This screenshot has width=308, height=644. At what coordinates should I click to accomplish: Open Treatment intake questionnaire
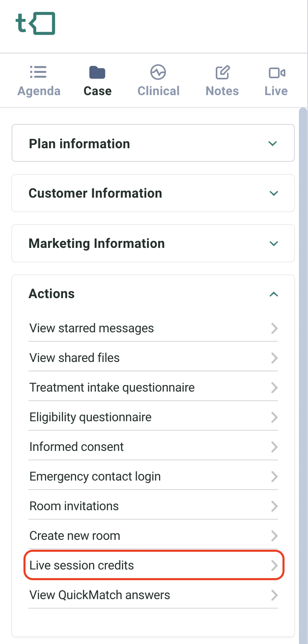tap(153, 387)
